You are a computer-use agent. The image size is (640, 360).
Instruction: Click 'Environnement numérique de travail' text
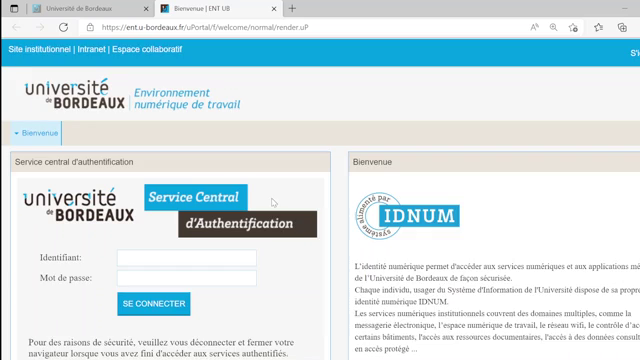point(187,99)
